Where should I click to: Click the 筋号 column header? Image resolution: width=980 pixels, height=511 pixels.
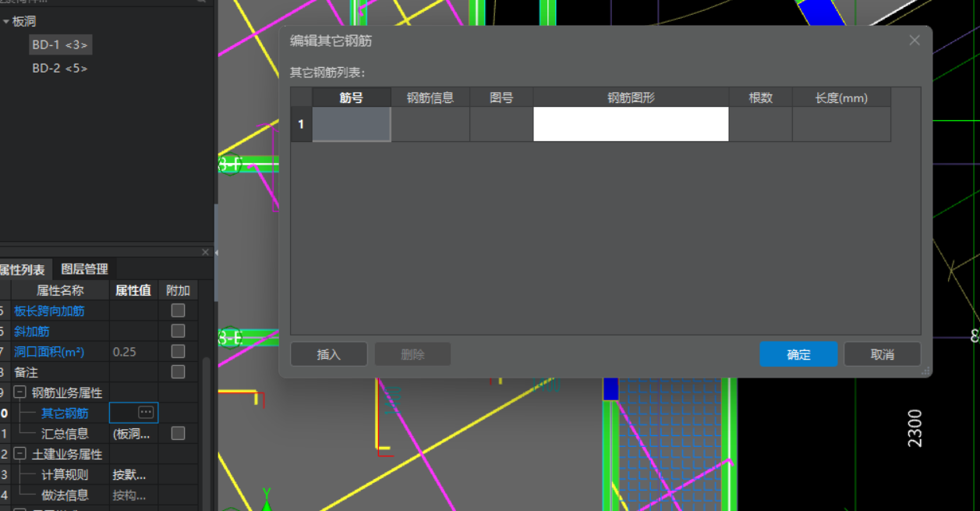(x=352, y=98)
